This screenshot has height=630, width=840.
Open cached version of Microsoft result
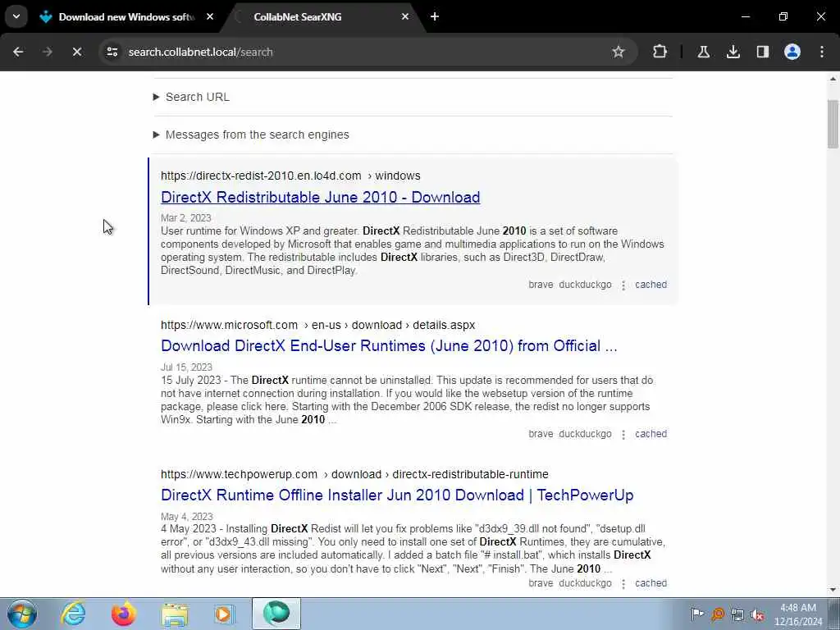(651, 434)
